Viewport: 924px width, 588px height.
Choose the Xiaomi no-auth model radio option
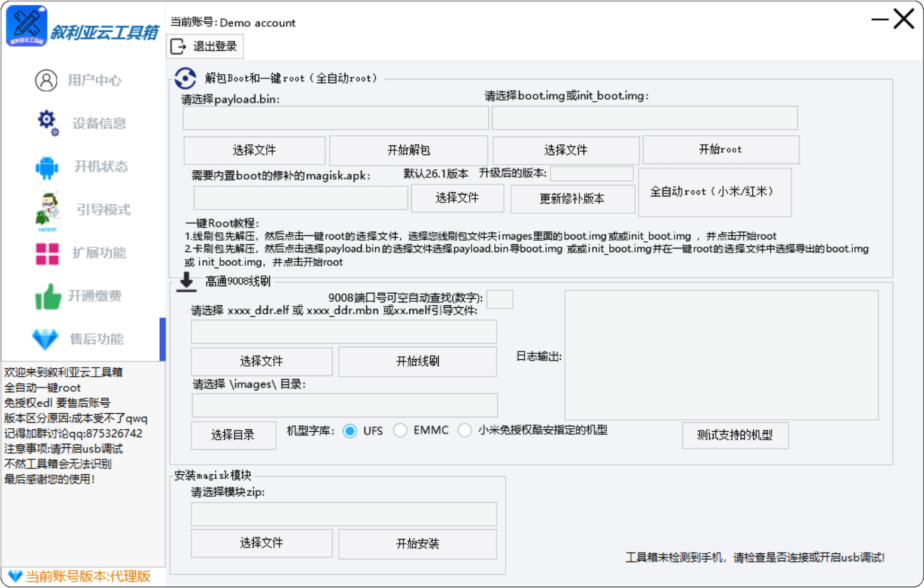(x=465, y=431)
